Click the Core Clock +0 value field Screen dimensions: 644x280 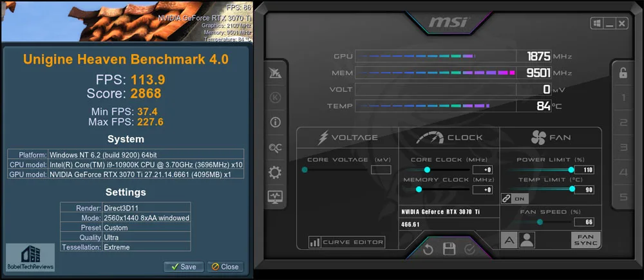pyautogui.click(x=482, y=169)
